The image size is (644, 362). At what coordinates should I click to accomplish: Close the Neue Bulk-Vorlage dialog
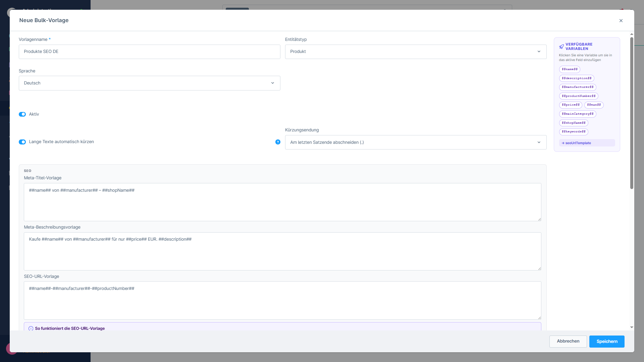coord(621,21)
